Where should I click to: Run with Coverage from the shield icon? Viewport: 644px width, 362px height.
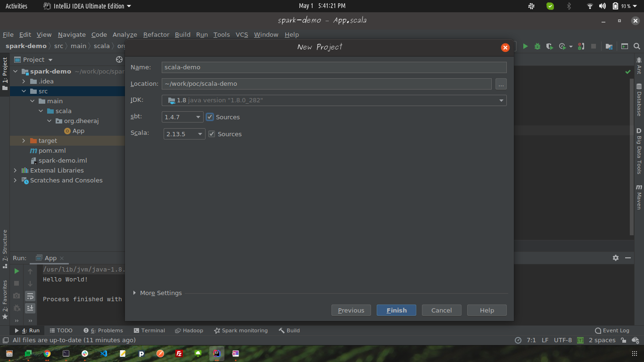(549, 46)
